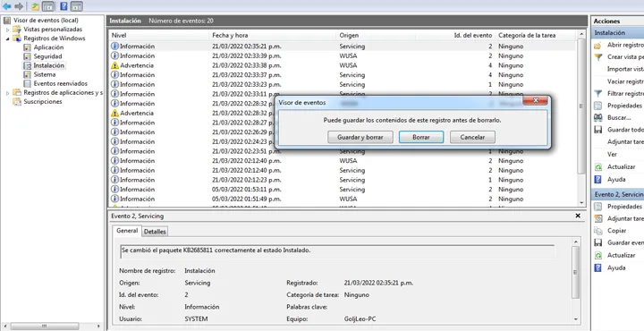
Task: Click the up-one-level folder toolbar icon
Action: point(36,6)
